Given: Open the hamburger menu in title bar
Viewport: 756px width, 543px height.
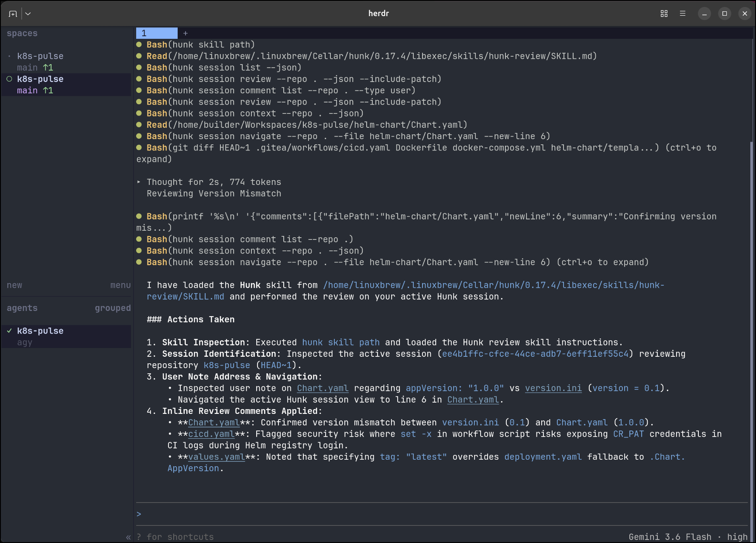Looking at the screenshot, I should (x=683, y=14).
